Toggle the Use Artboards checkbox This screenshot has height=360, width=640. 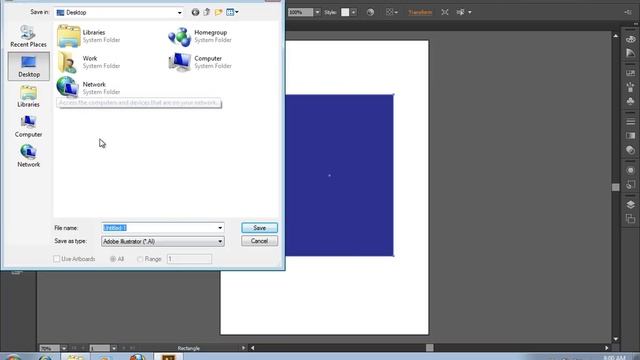tap(57, 259)
